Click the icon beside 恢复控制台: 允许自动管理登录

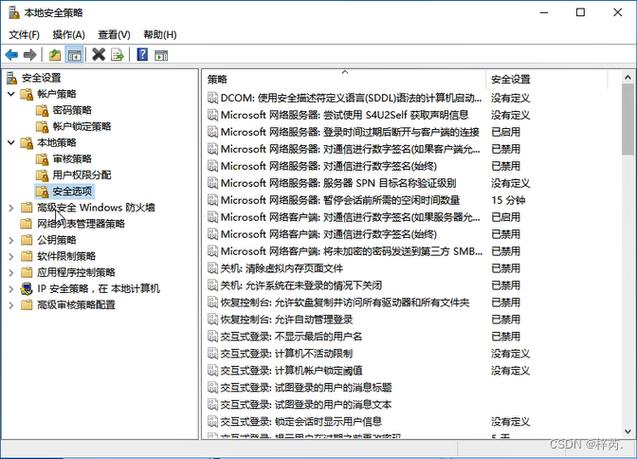212,319
